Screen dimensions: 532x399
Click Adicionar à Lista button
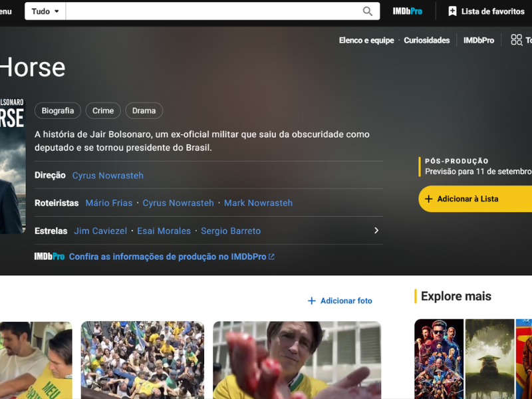click(475, 199)
